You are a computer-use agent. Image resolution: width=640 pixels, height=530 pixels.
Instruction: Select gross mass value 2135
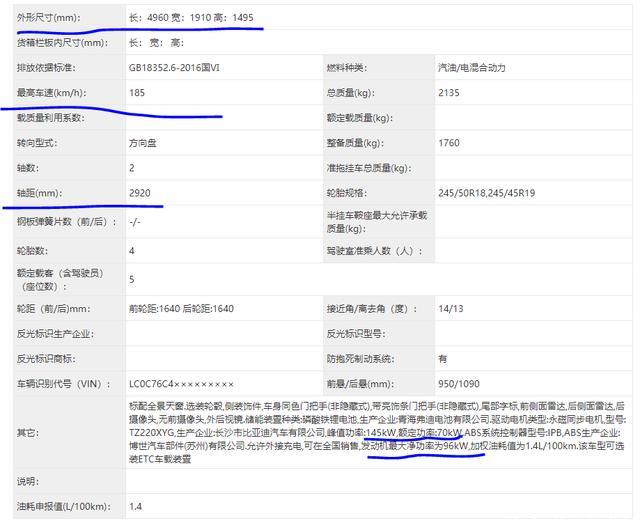pyautogui.click(x=449, y=93)
